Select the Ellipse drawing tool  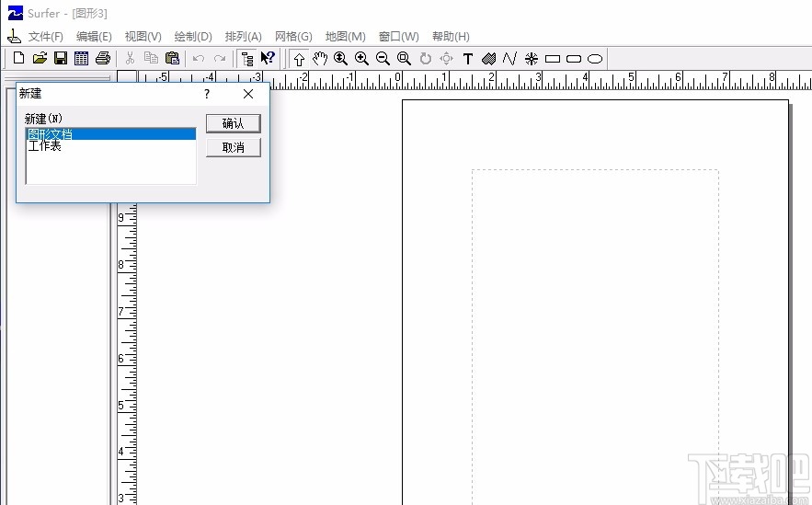click(x=595, y=59)
